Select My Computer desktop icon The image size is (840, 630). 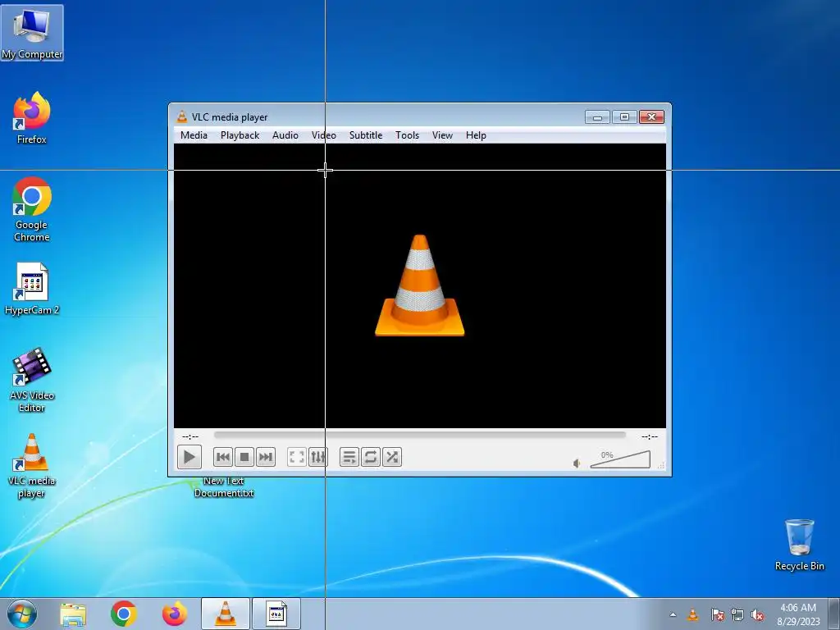coord(32,33)
